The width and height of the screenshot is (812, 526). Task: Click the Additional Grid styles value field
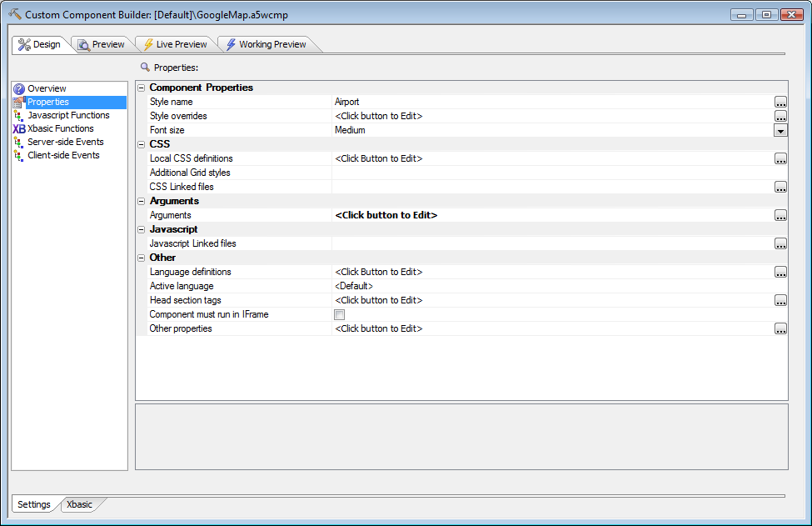[x=560, y=173]
